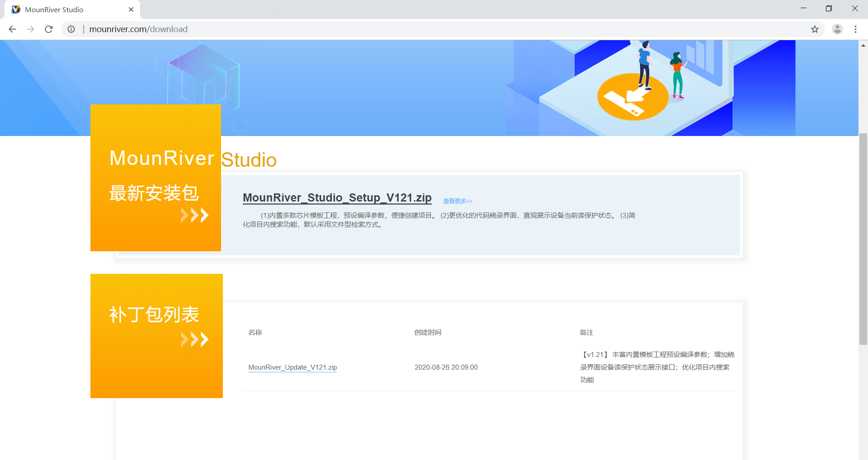Click the 创建时间 column header

pos(427,332)
